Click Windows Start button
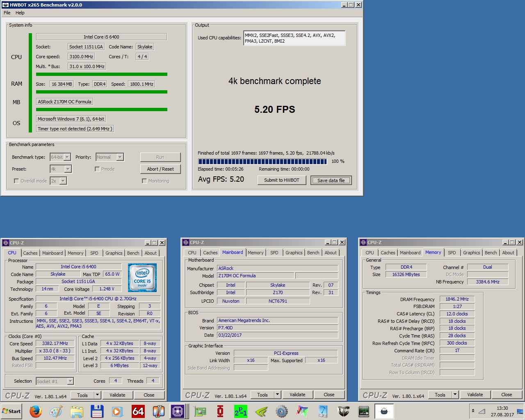The width and height of the screenshot is (525, 420). coord(11,411)
